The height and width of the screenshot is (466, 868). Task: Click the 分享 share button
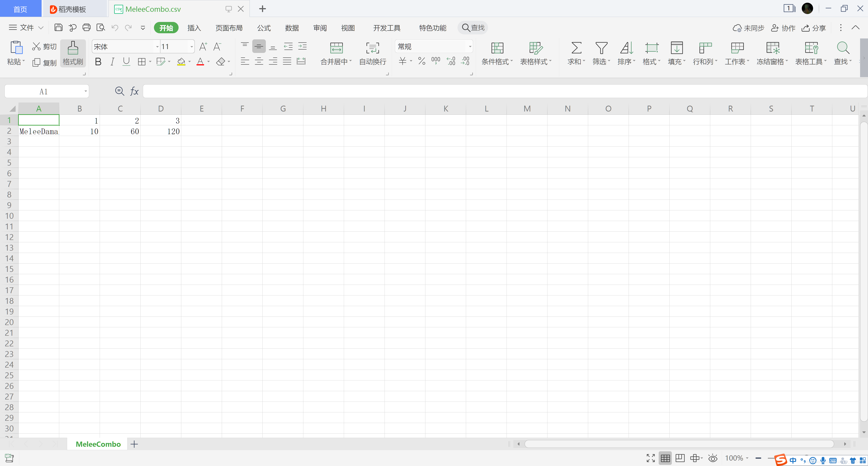pyautogui.click(x=814, y=28)
